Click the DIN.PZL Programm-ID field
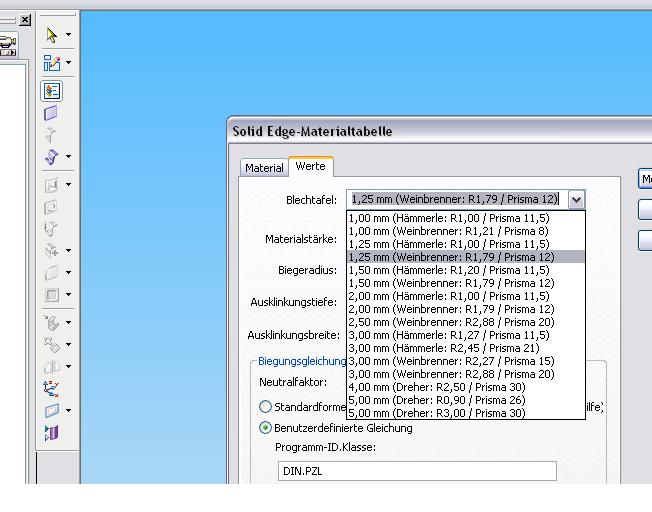This screenshot has width=652, height=512. 417,471
